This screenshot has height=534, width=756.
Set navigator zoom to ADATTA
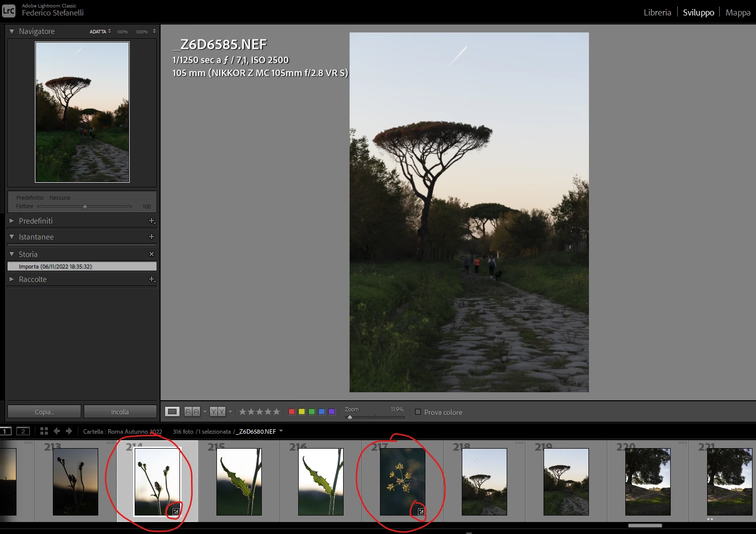point(98,31)
